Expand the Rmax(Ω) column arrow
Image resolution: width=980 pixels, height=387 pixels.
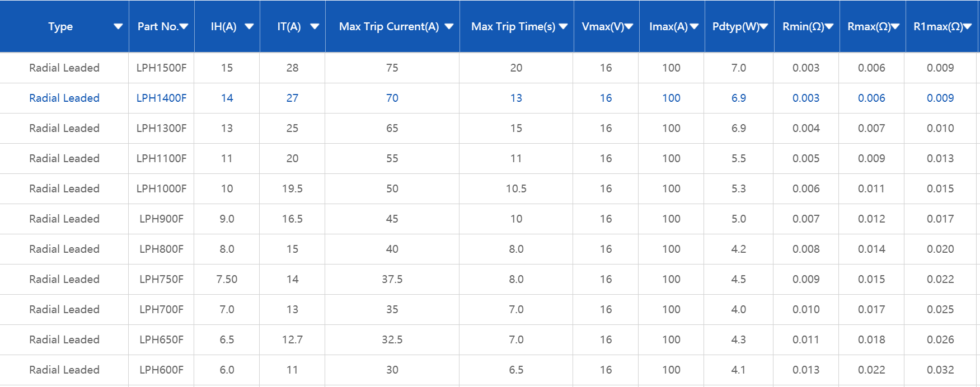(895, 27)
